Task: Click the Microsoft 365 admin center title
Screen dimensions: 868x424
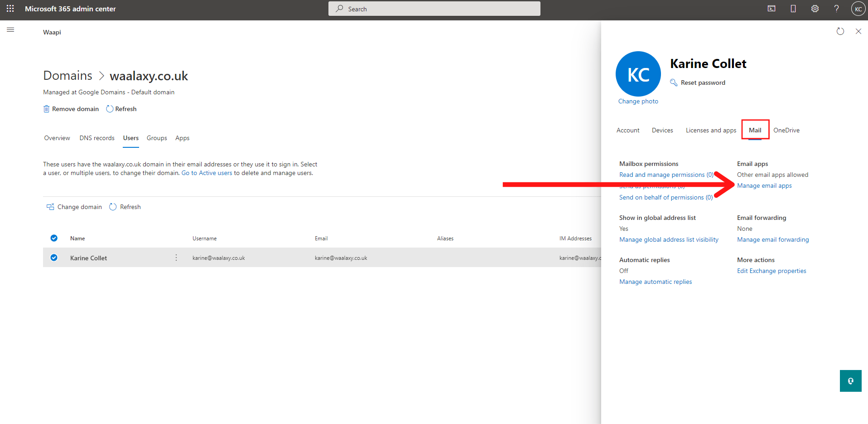Action: [x=70, y=9]
